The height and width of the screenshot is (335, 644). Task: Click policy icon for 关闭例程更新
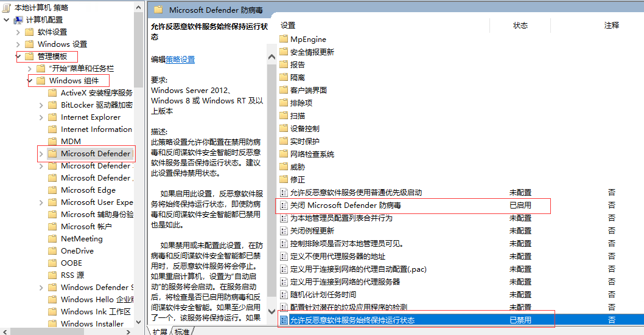284,230
